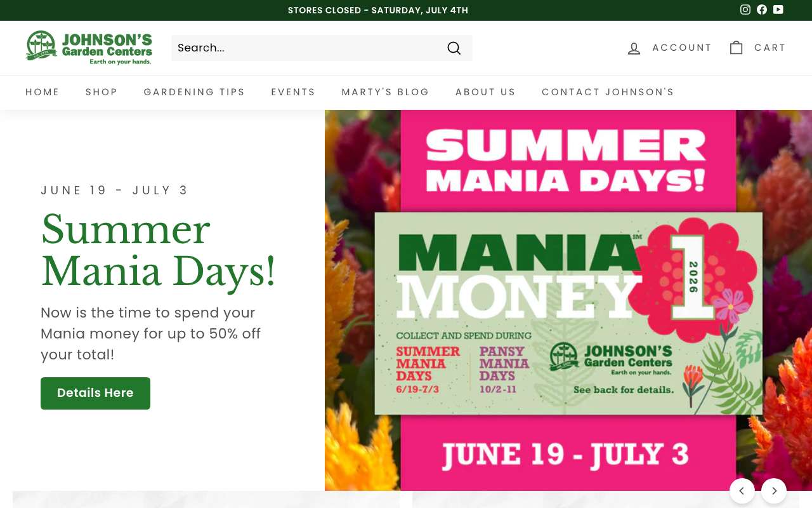Open the About Us menu

coord(485,92)
